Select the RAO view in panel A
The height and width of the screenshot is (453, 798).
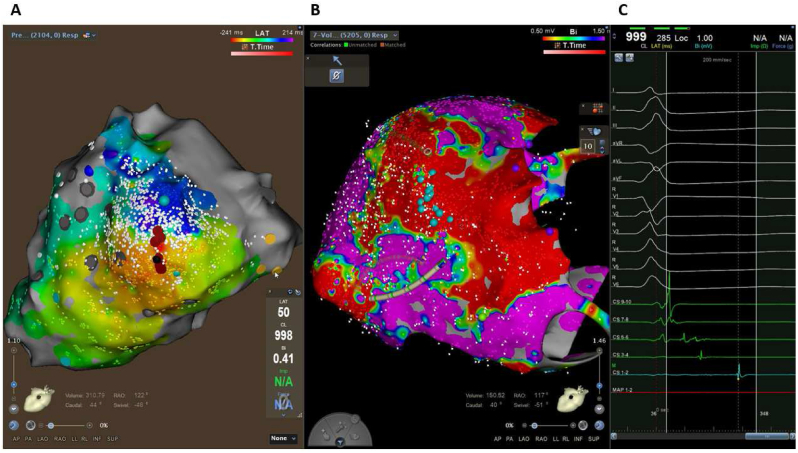click(60, 439)
